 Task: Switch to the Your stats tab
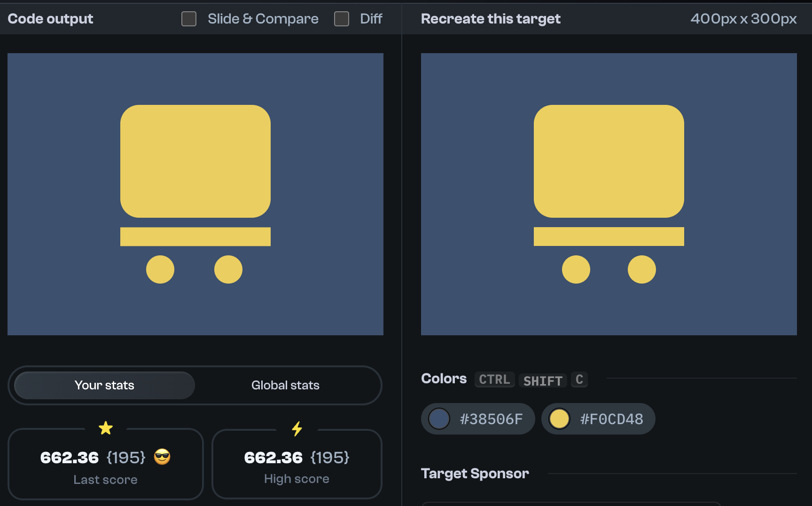click(x=104, y=385)
